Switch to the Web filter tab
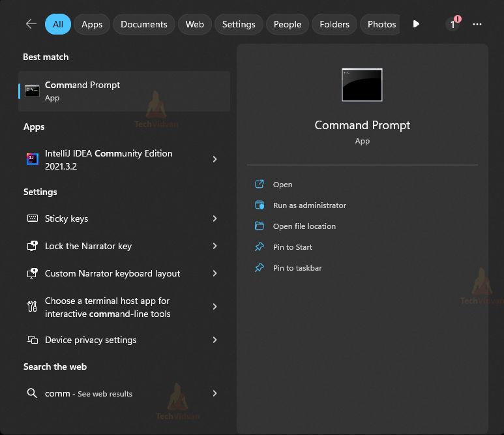This screenshot has width=504, height=435. [x=194, y=24]
